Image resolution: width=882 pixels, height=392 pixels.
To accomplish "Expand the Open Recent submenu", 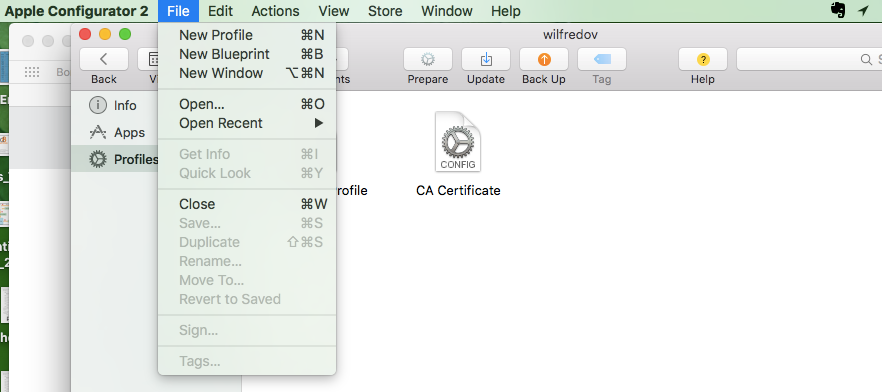I will click(247, 123).
